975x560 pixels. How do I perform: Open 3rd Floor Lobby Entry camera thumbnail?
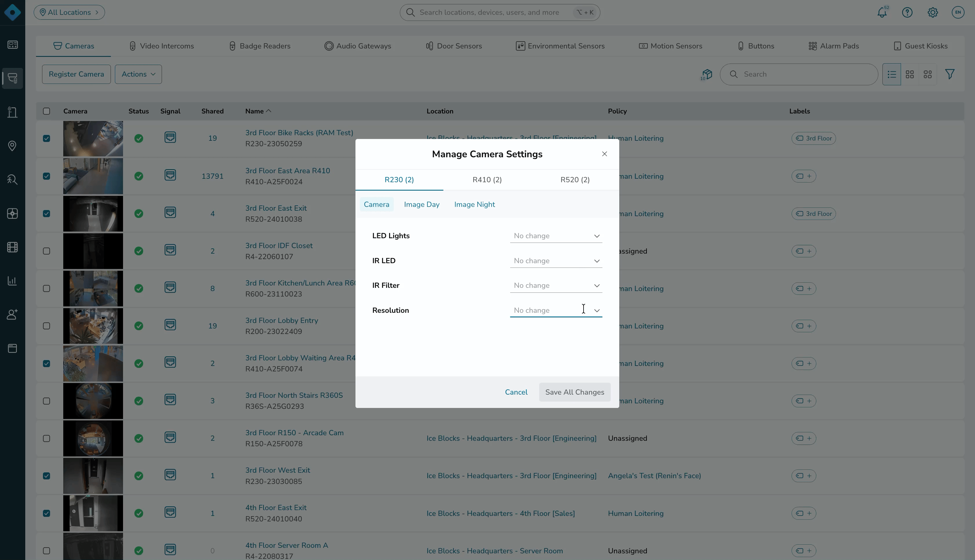93,326
